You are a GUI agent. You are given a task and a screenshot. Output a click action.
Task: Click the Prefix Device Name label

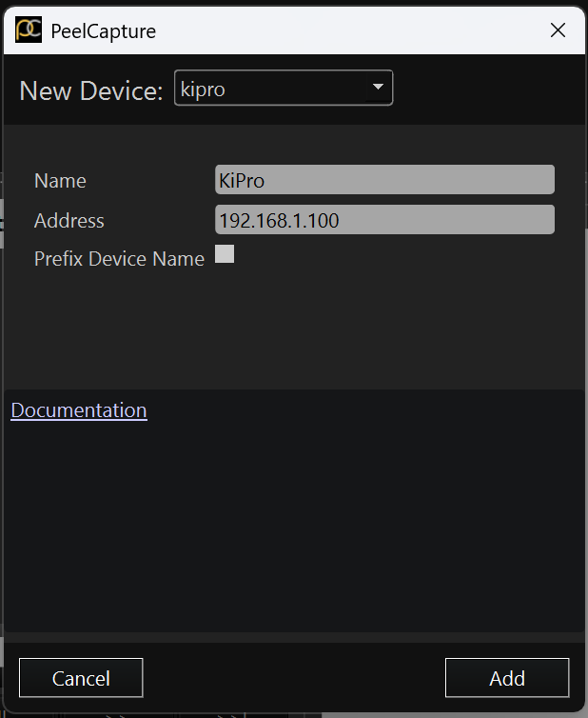click(x=120, y=259)
